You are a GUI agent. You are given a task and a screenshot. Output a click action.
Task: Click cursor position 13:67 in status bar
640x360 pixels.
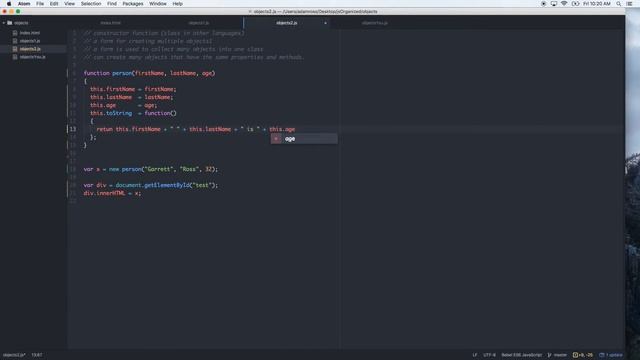coord(37,355)
